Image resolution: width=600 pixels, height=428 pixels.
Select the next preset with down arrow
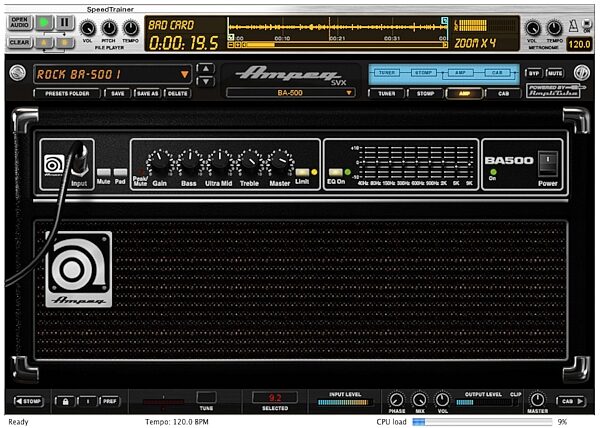206,81
